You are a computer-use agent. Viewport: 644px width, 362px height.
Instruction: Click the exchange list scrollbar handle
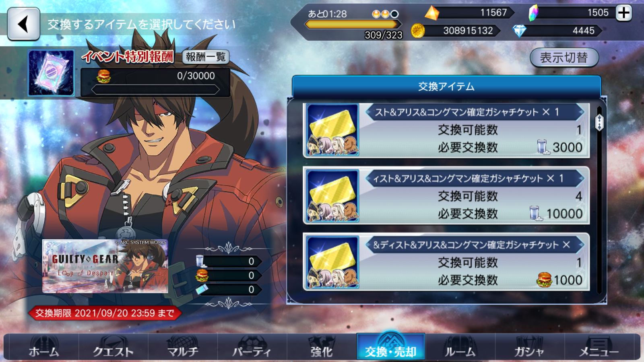tap(599, 122)
